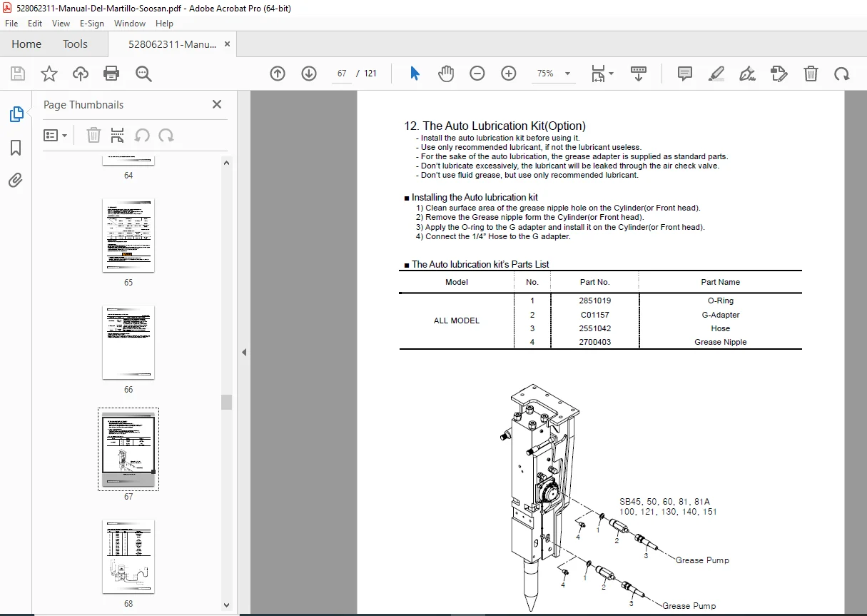Click the thumbnails scrollbar up arrow
Screen dimensions: 867x616
(227, 163)
